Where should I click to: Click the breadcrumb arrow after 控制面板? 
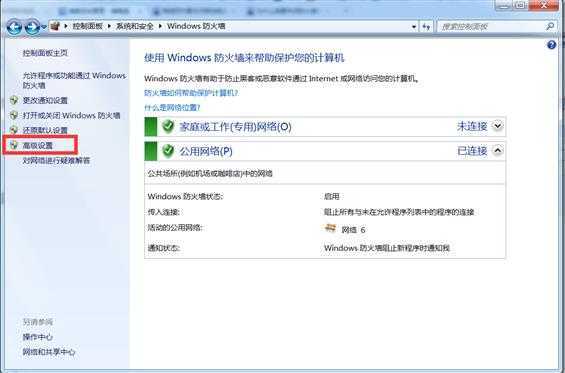[x=109, y=26]
